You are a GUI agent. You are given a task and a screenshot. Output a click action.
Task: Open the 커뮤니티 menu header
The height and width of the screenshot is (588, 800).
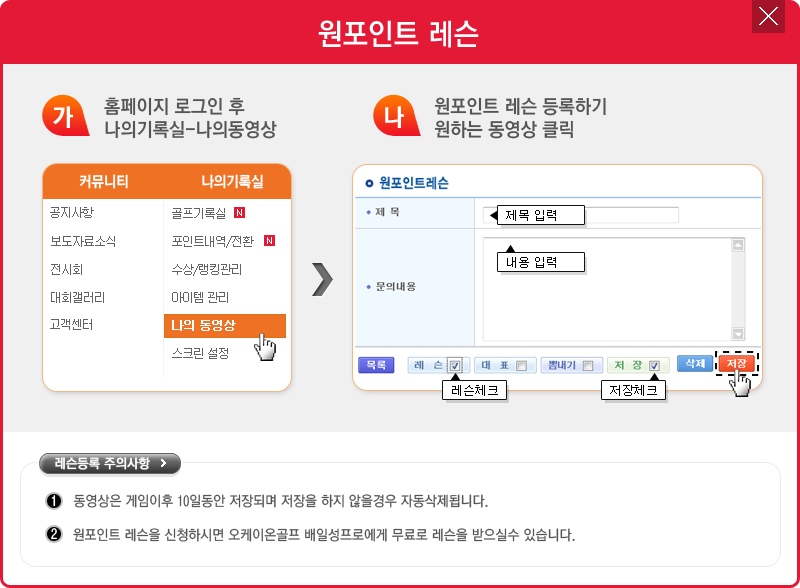[104, 182]
